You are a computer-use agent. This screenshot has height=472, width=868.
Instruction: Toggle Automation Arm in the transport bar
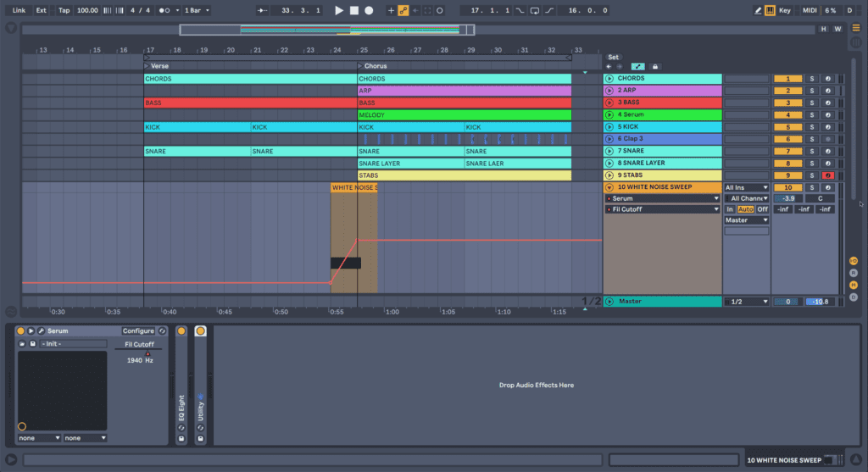tap(403, 10)
